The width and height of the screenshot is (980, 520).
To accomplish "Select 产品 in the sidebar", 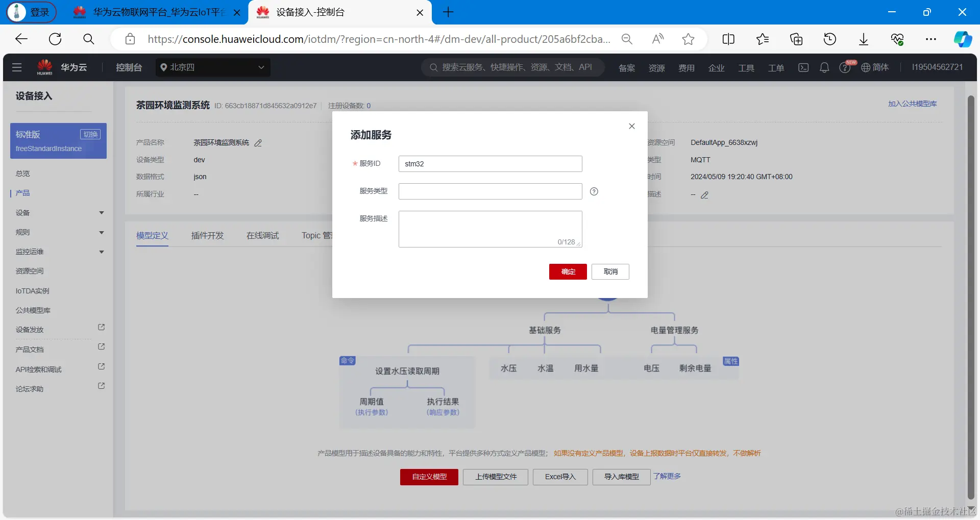I will (23, 193).
